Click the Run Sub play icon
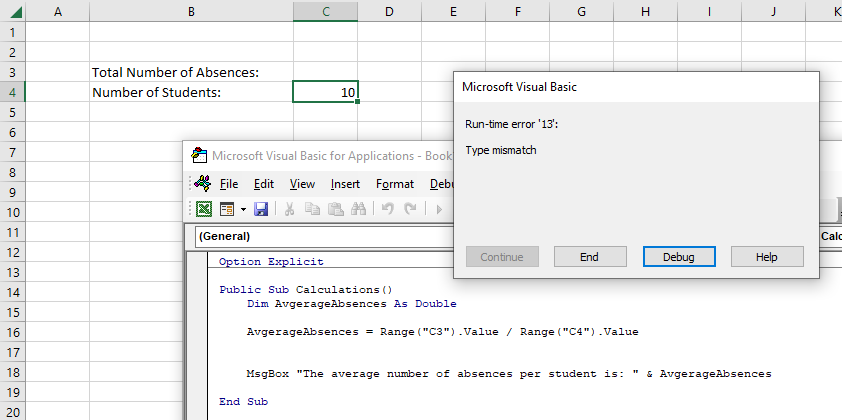 pos(439,209)
